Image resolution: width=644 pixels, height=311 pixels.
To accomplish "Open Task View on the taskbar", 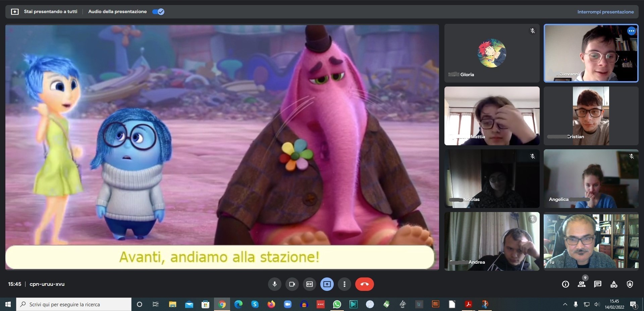I will click(x=155, y=304).
